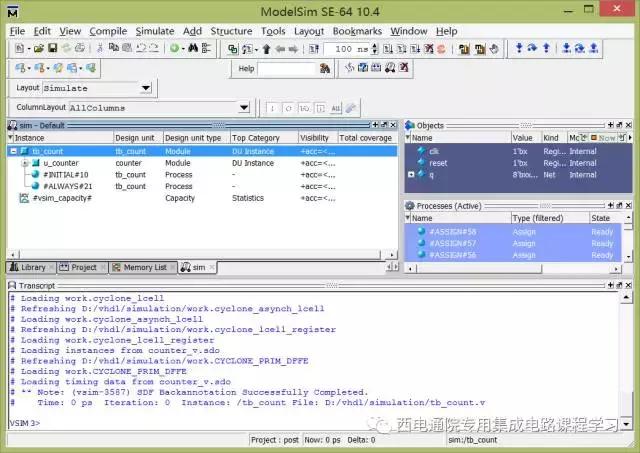Click the Break simulation icon with red X
The height and width of the screenshot is (453, 640).
coord(429,49)
